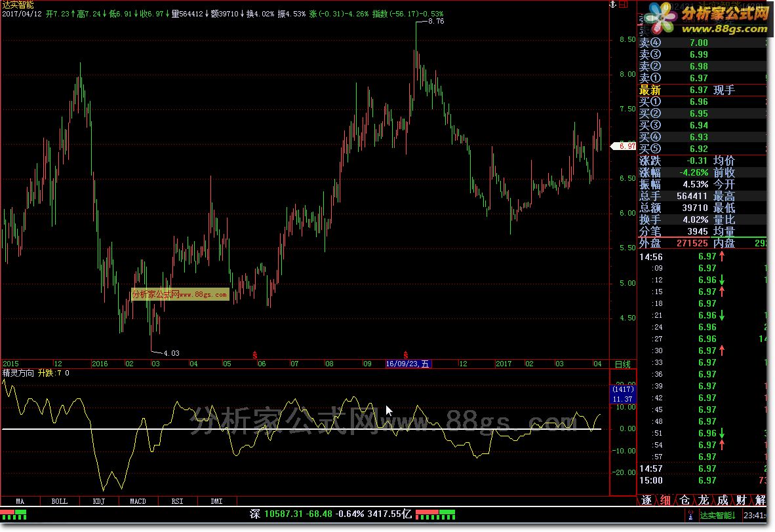Open the 仓 tab in the quote panel
Image resolution: width=775 pixels, height=532 pixels.
pos(685,500)
